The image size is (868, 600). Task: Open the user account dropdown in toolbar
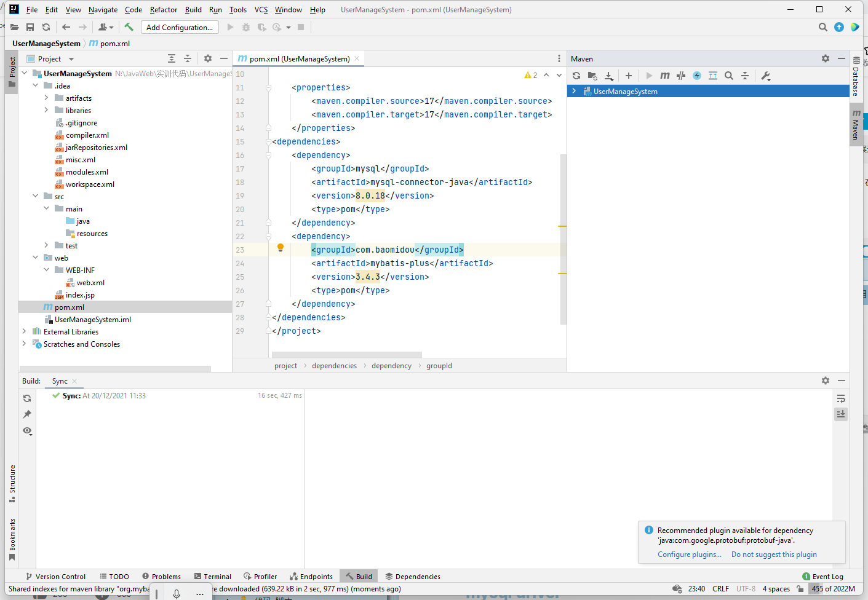(x=106, y=27)
